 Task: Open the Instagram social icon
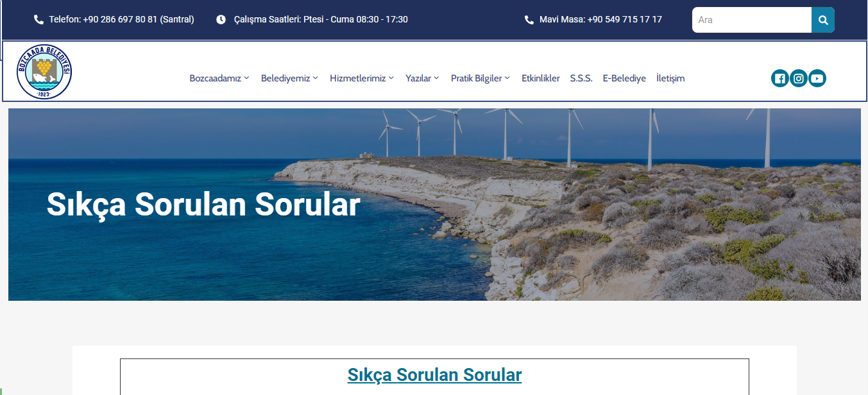pyautogui.click(x=798, y=78)
